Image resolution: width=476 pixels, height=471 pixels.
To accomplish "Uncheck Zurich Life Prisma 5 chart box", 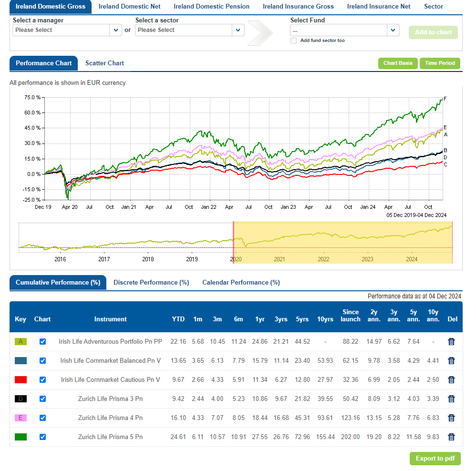I will (43, 437).
